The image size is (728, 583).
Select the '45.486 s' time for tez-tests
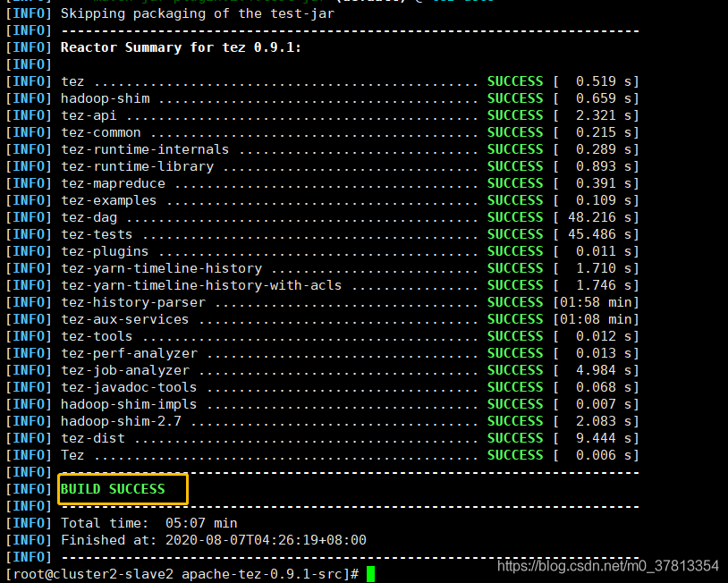coord(600,234)
